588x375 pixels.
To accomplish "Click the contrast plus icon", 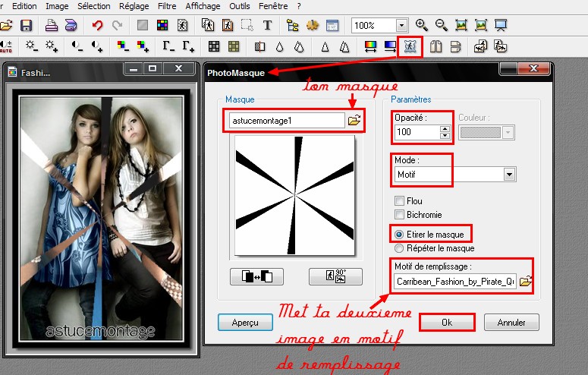I will tap(97, 46).
